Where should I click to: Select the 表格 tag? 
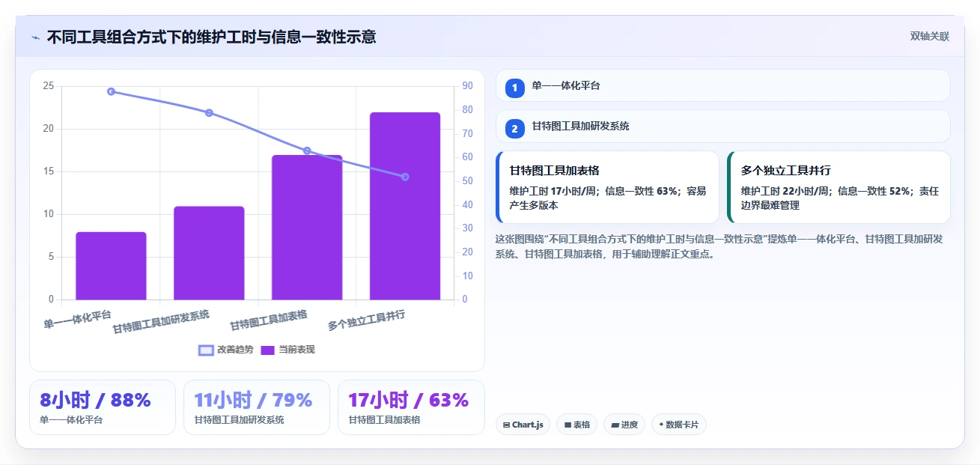[576, 425]
